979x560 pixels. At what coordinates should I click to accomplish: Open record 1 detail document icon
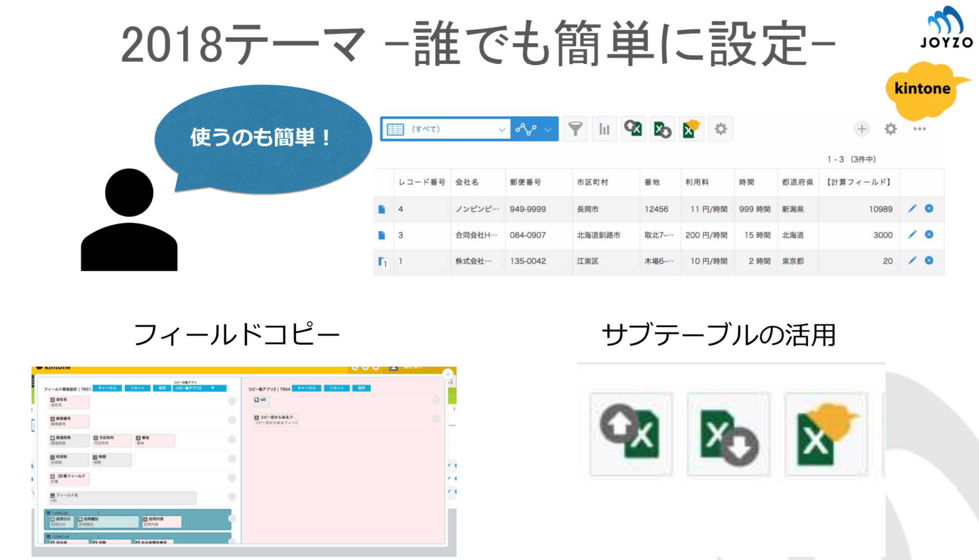tap(382, 261)
